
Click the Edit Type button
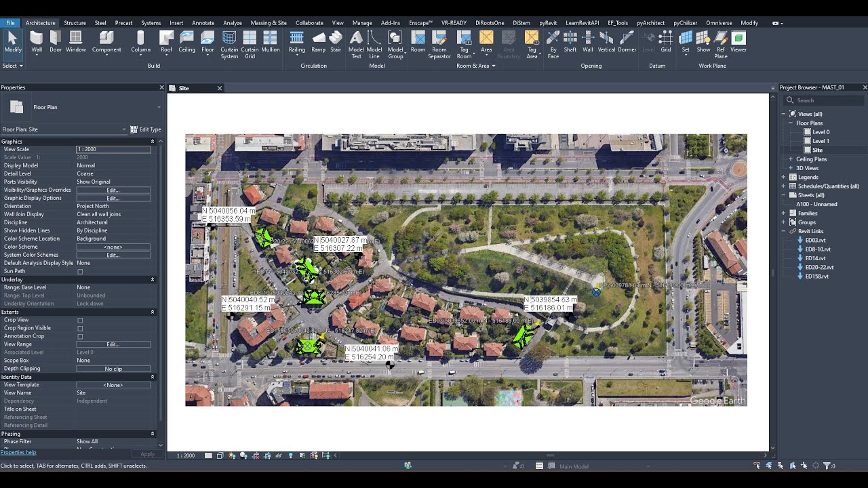pos(146,129)
